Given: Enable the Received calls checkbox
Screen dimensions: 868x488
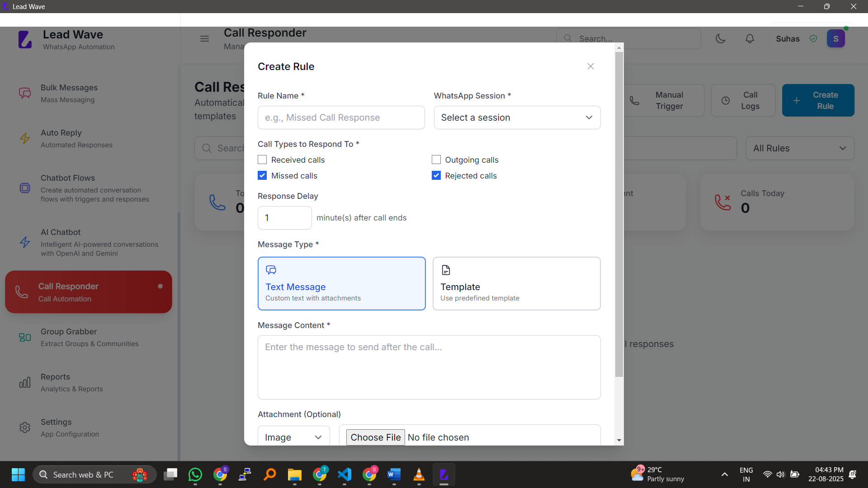Looking at the screenshot, I should point(262,160).
